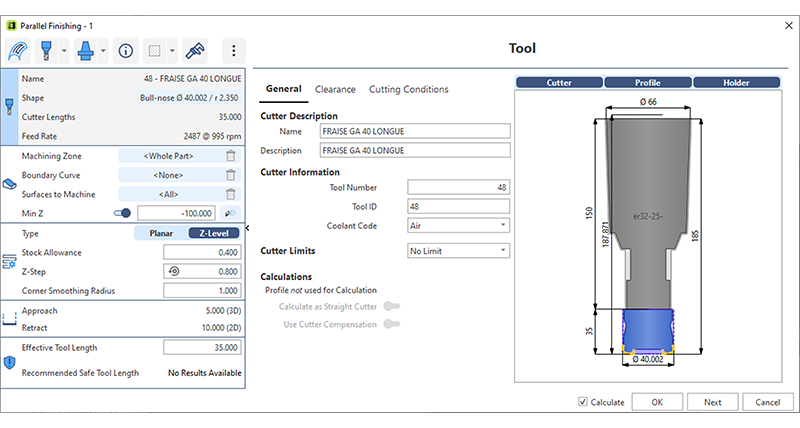Image resolution: width=800 pixels, height=428 pixels.
Task: Open the Cutting Conditions tab
Action: (x=408, y=89)
